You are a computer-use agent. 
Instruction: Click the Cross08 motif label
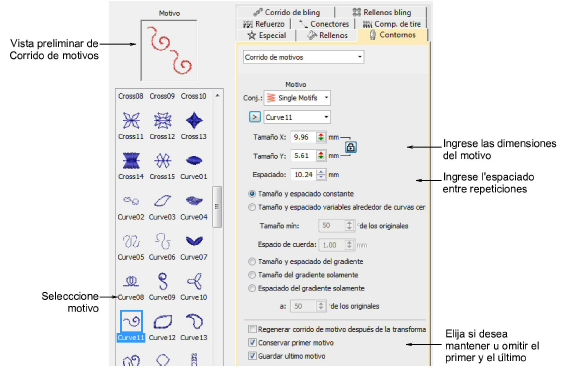[x=131, y=96]
